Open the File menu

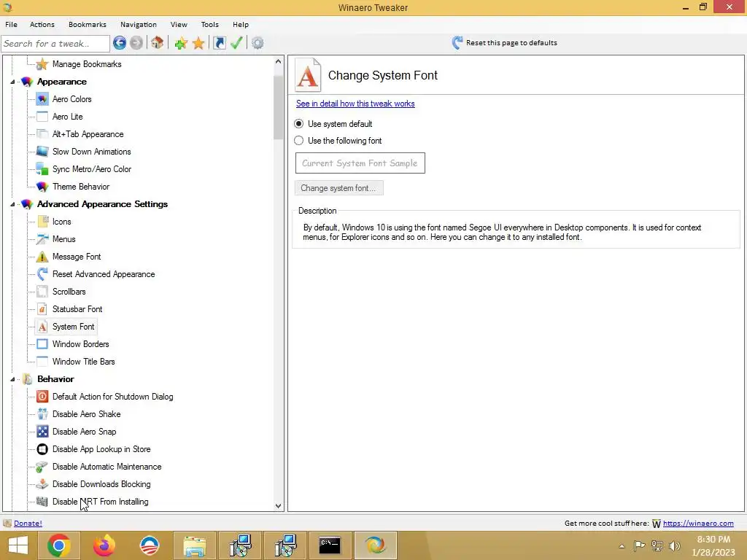(12, 24)
